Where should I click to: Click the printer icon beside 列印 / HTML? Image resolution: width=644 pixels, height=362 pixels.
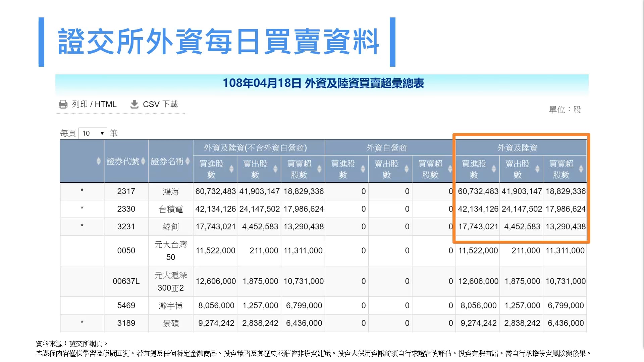pyautogui.click(x=63, y=104)
